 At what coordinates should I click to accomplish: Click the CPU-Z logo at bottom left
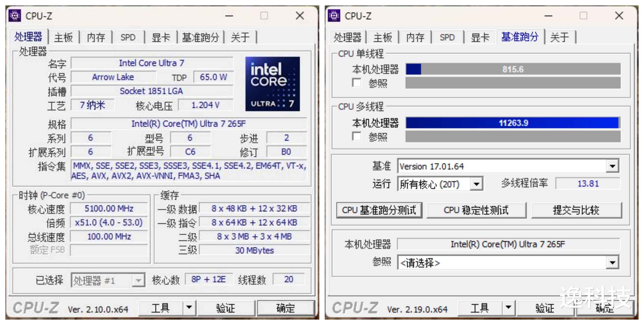coord(36,308)
